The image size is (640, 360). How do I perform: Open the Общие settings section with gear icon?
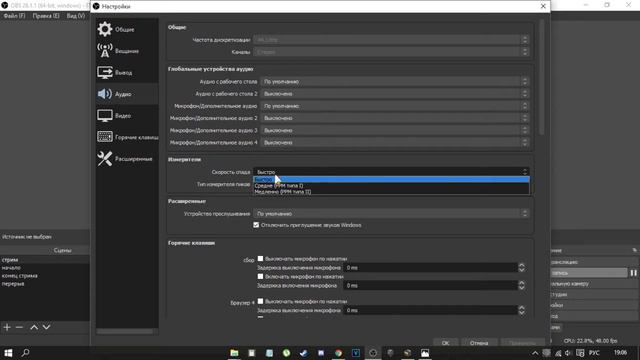127,29
